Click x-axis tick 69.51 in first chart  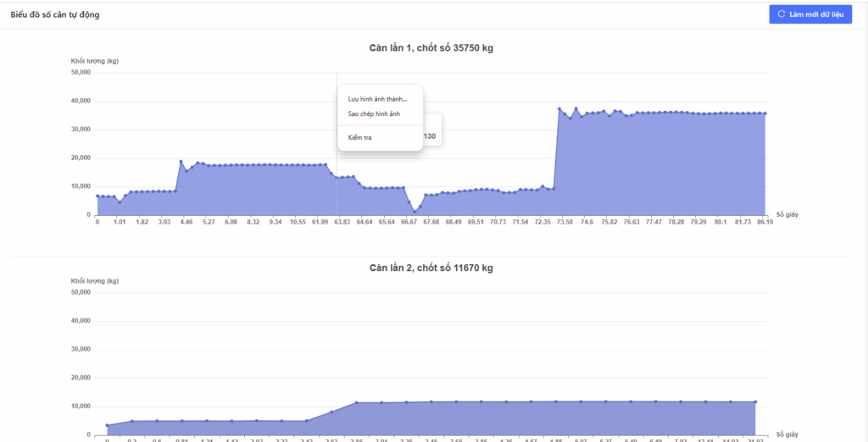coord(476,223)
